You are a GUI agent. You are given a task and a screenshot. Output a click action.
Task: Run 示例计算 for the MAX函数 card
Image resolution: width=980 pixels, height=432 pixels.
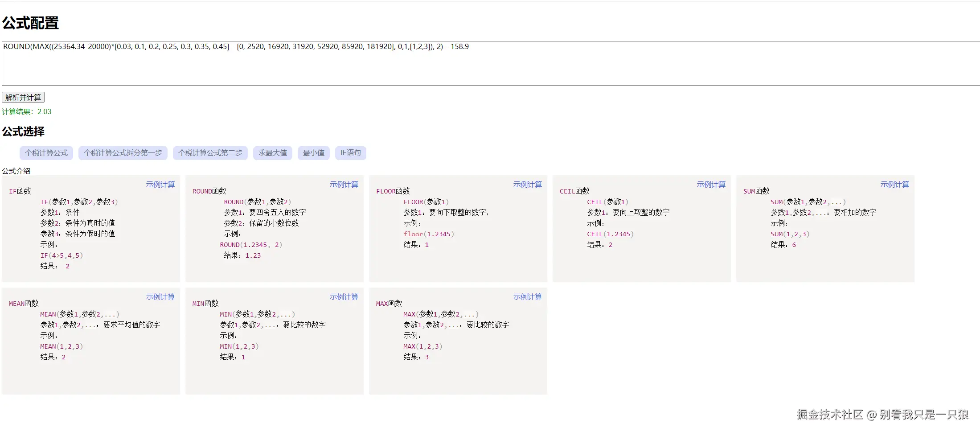(528, 296)
